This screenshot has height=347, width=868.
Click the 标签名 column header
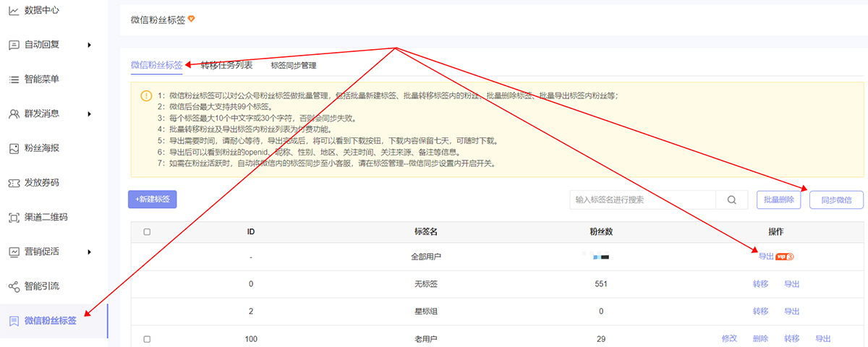coord(426,232)
